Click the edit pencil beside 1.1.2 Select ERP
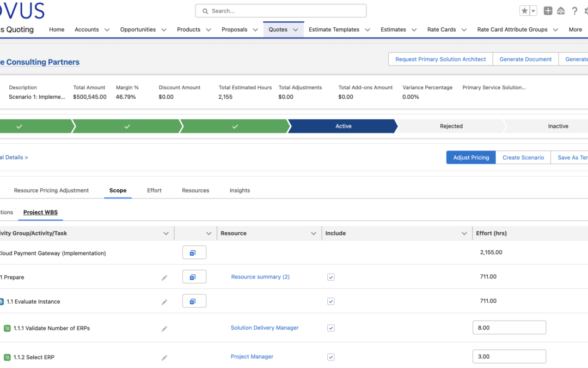Image resolution: width=588 pixels, height=368 pixels. point(164,357)
